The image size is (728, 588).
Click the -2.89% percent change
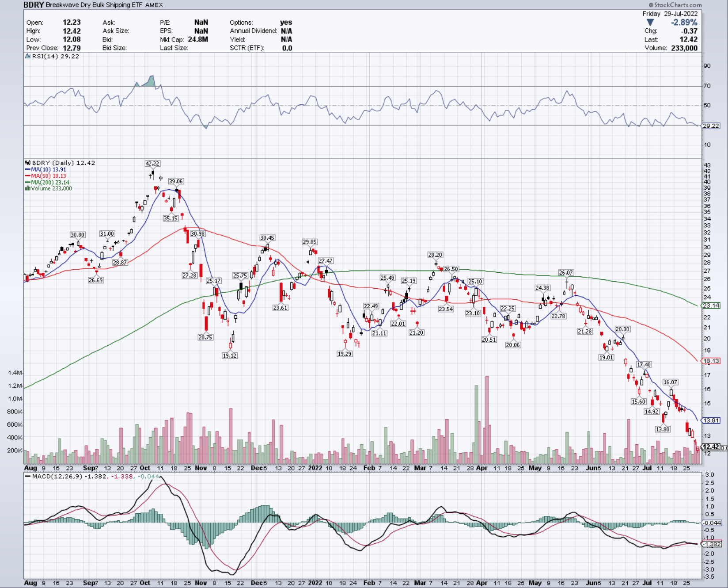pos(684,23)
